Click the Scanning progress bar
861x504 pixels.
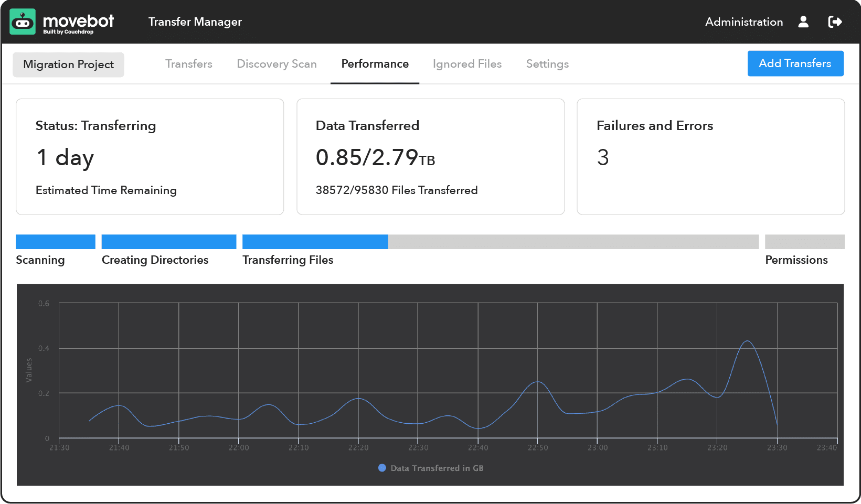coord(56,242)
